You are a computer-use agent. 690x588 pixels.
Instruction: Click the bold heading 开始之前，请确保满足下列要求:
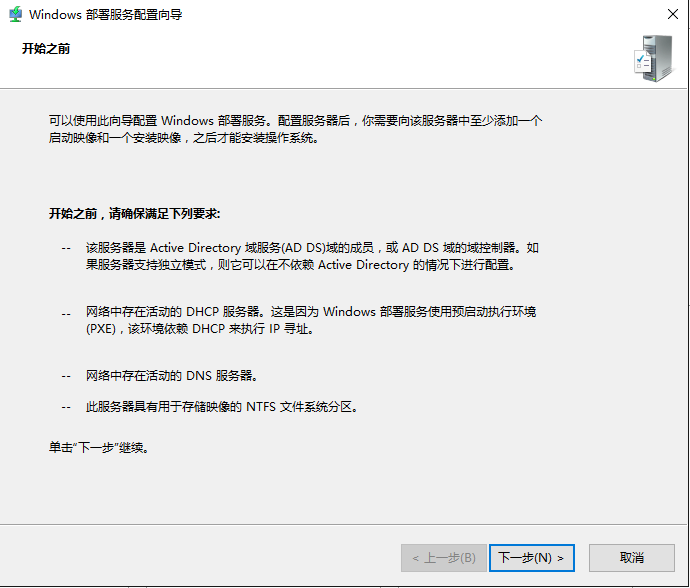click(x=134, y=214)
